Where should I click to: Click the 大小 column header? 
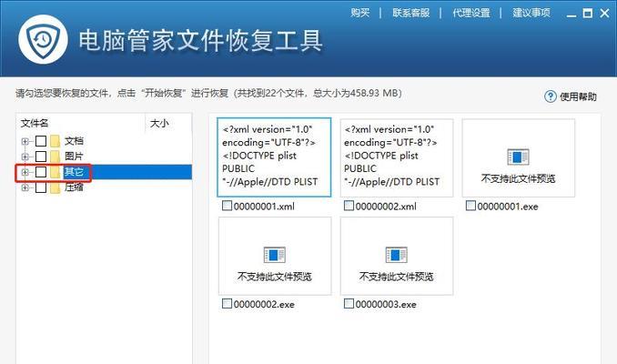click(159, 123)
